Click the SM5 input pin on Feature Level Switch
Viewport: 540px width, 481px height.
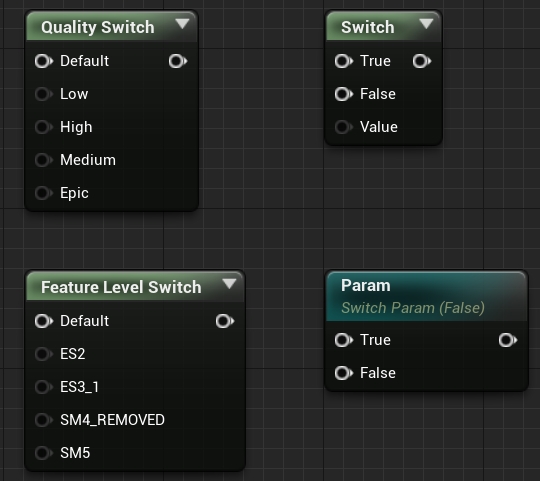tap(44, 453)
